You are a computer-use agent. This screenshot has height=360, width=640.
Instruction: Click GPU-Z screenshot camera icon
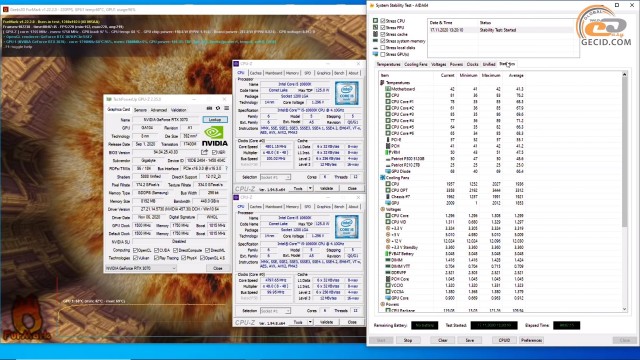(209, 109)
